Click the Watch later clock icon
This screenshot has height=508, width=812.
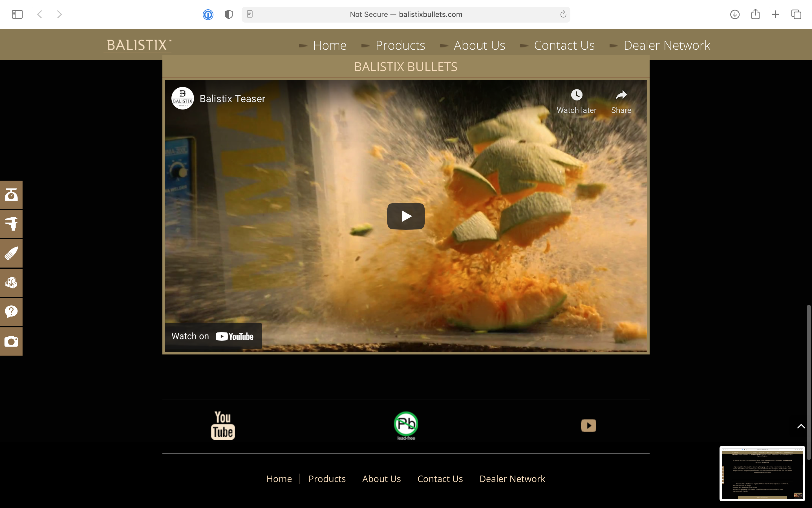click(x=577, y=95)
